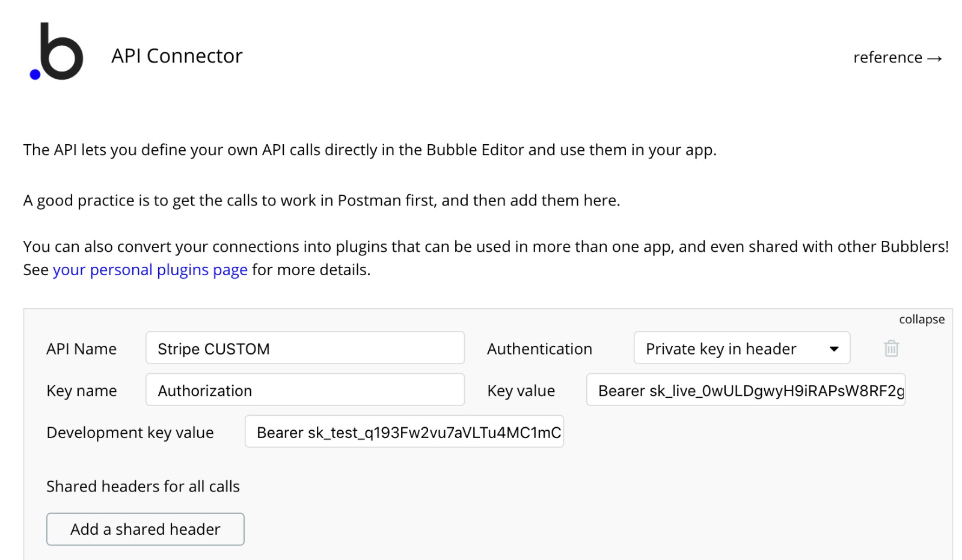Open the reference link

pos(898,58)
